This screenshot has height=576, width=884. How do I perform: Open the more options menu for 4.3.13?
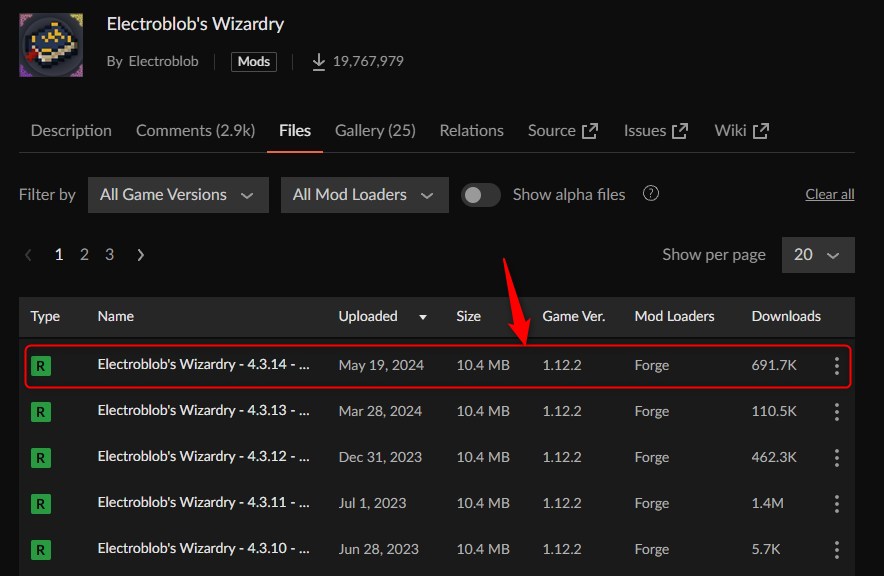click(x=837, y=412)
